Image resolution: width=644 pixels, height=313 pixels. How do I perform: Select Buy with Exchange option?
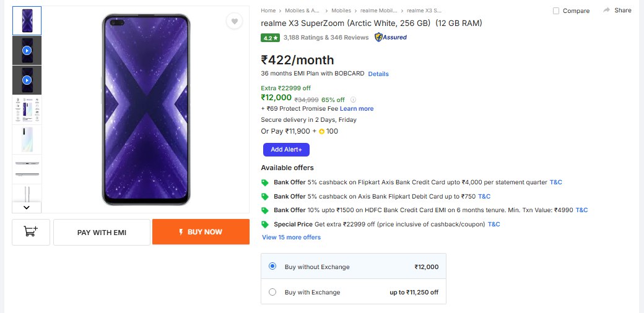click(x=272, y=292)
